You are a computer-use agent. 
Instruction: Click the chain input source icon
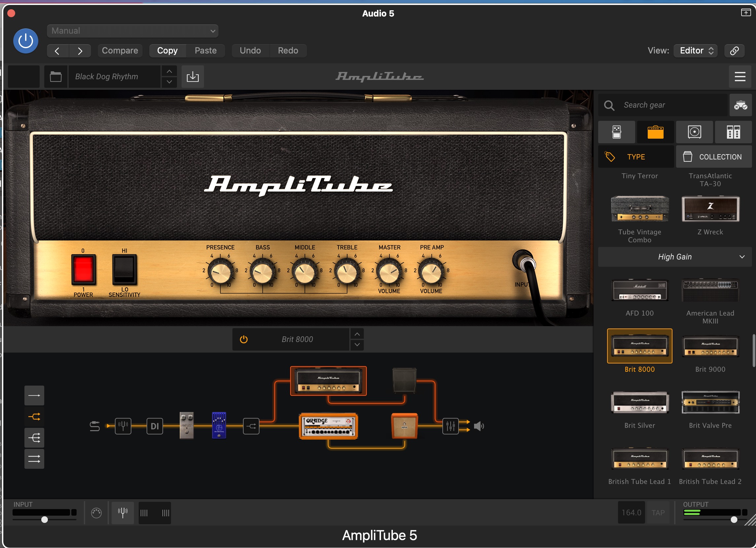pos(95,426)
